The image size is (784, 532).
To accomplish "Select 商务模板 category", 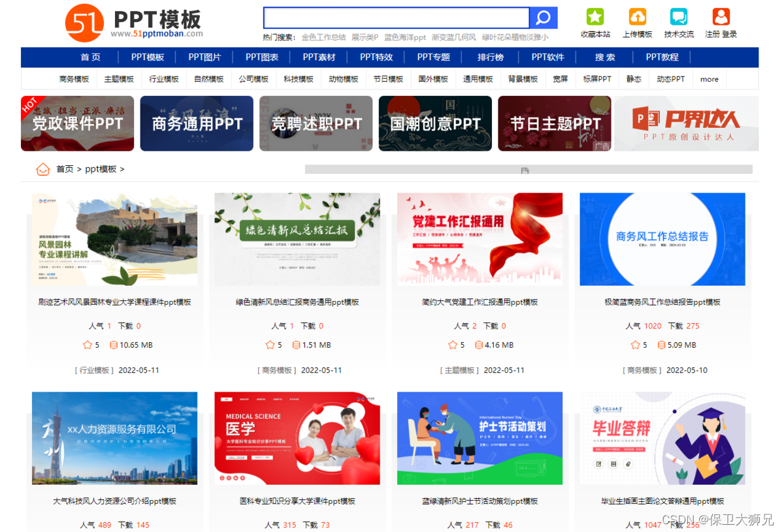I will click(x=74, y=79).
